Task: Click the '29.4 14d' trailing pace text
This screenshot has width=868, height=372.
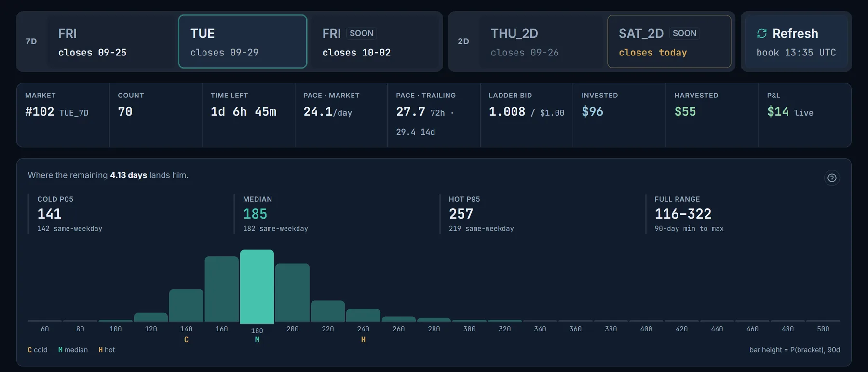Action: coord(416,132)
